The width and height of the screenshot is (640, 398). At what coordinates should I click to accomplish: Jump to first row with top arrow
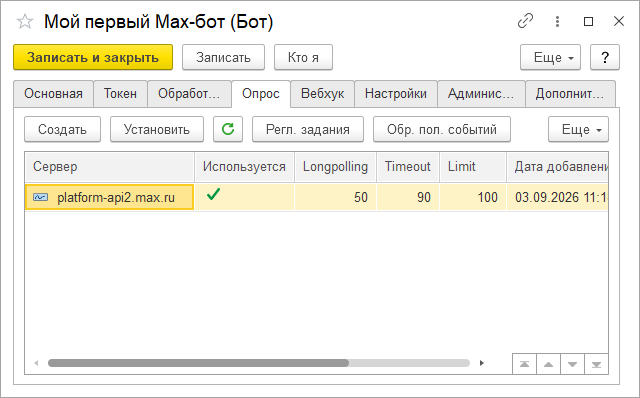click(x=524, y=364)
